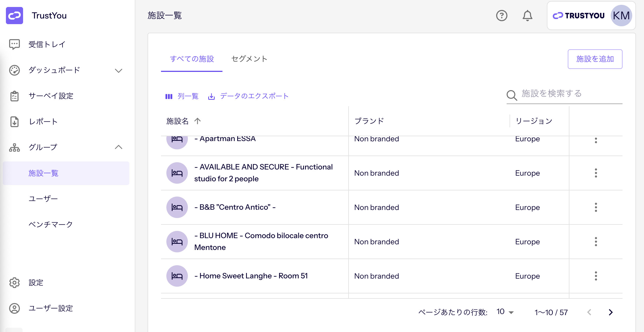Open 設定 label in sidebar

point(36,283)
